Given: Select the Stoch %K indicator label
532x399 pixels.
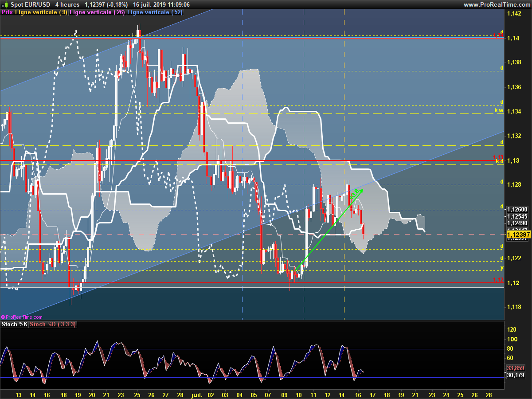Looking at the screenshot, I should (14, 325).
